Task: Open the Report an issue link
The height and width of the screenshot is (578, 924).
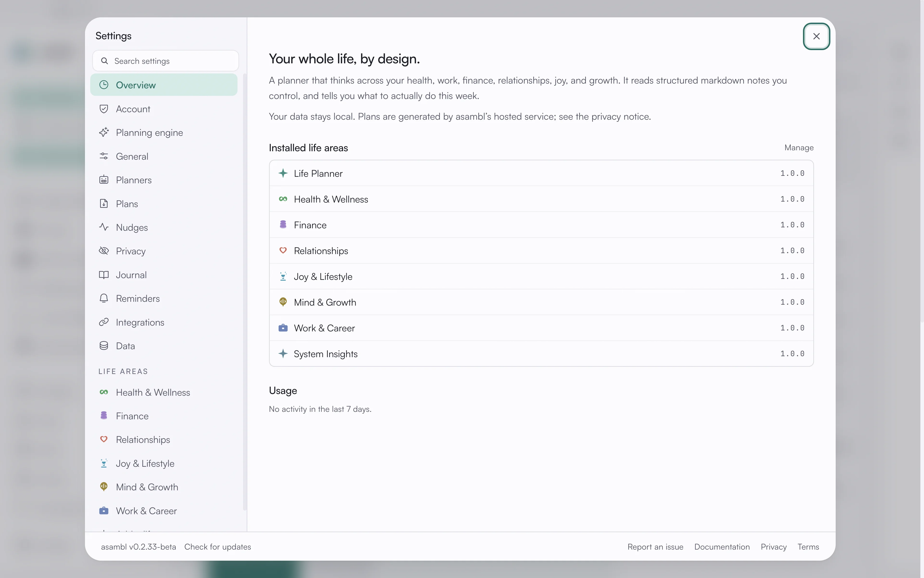Action: 655,547
